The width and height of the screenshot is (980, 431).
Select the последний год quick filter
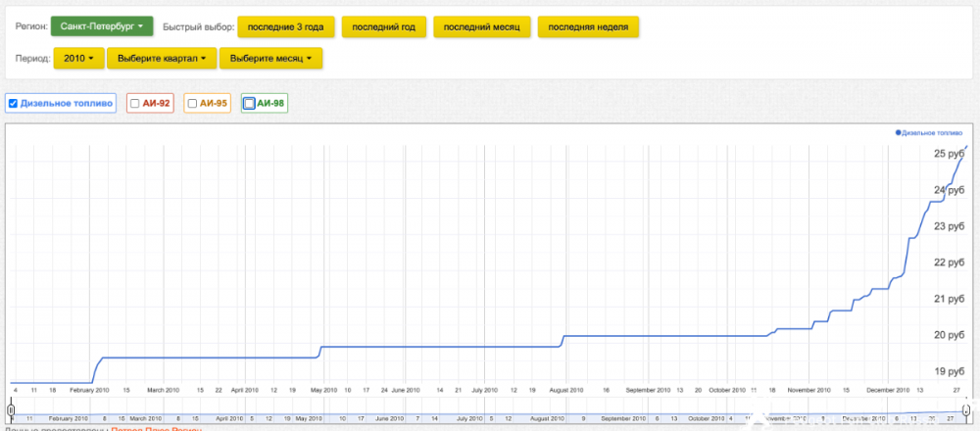384,26
